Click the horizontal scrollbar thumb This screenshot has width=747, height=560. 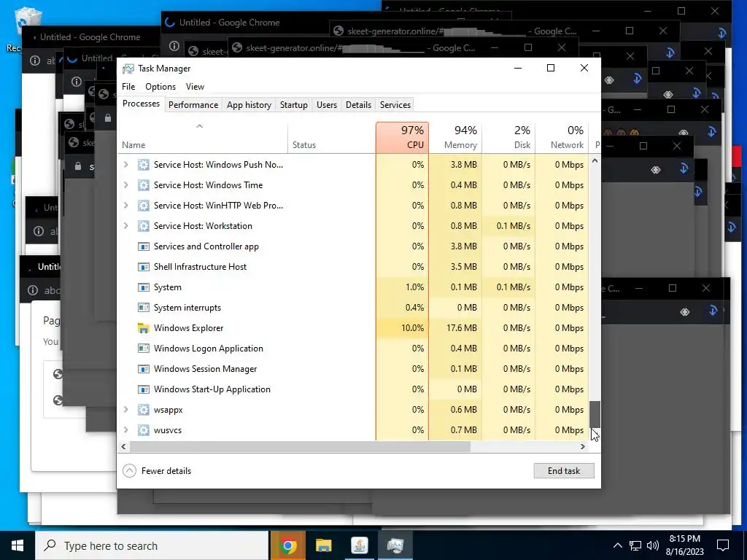300,447
